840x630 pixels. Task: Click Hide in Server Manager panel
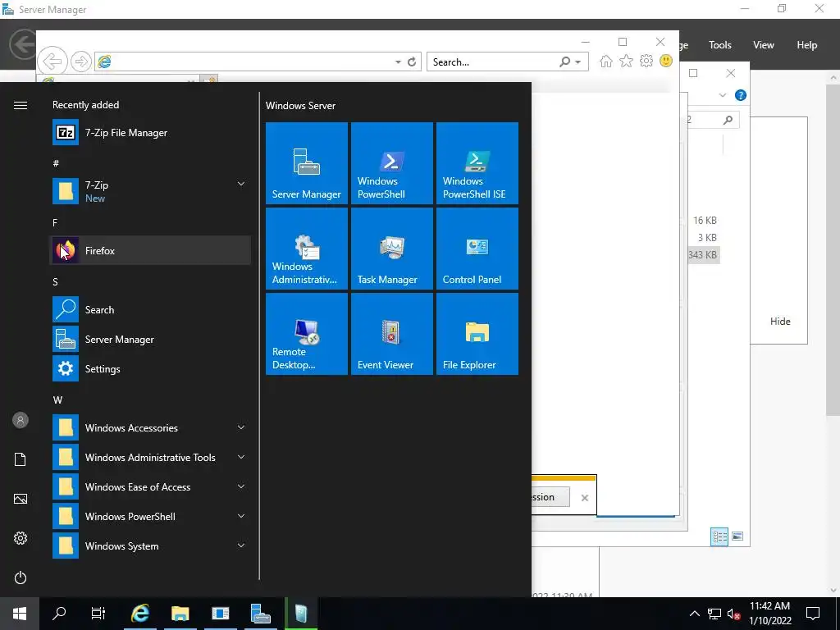(780, 322)
